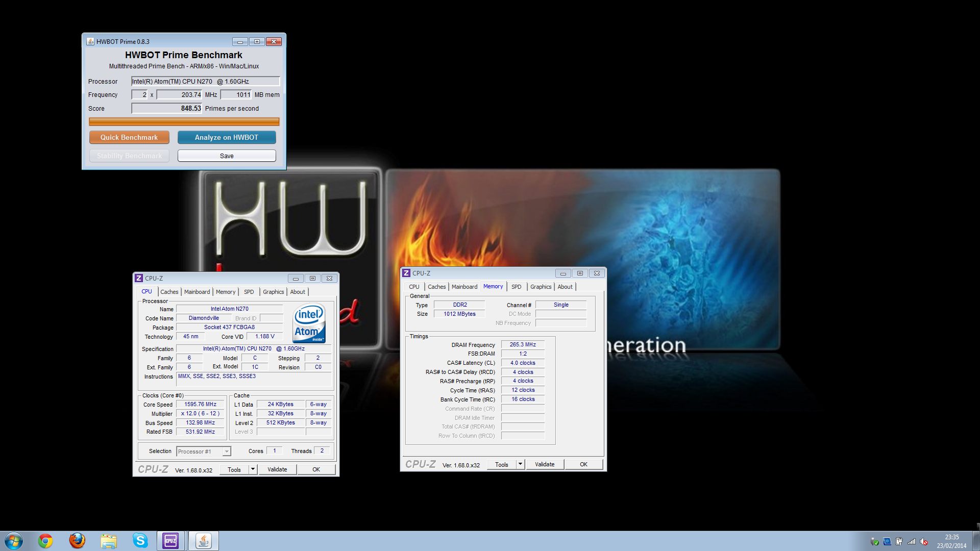The width and height of the screenshot is (980, 551).
Task: Open About tab in left CPU-Z window
Action: tap(298, 292)
